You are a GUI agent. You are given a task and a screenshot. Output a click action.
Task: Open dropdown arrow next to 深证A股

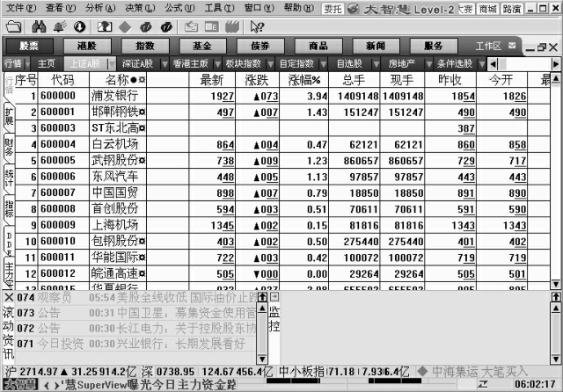pos(165,64)
